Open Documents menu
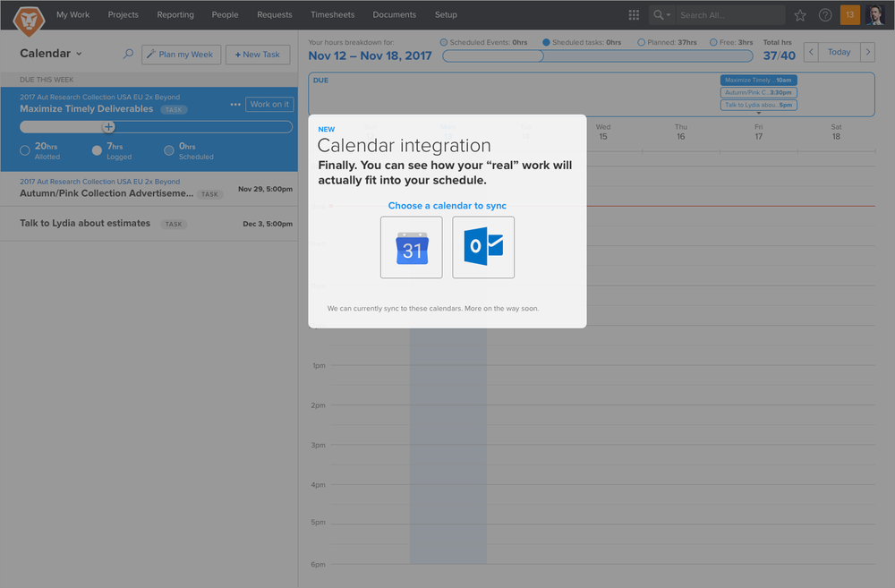 [x=395, y=15]
